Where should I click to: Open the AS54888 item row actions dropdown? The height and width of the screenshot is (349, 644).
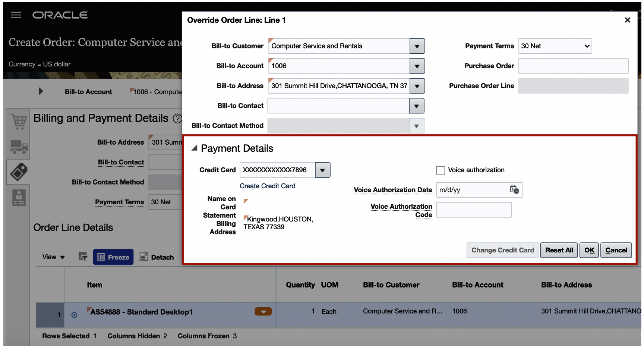[x=263, y=311]
